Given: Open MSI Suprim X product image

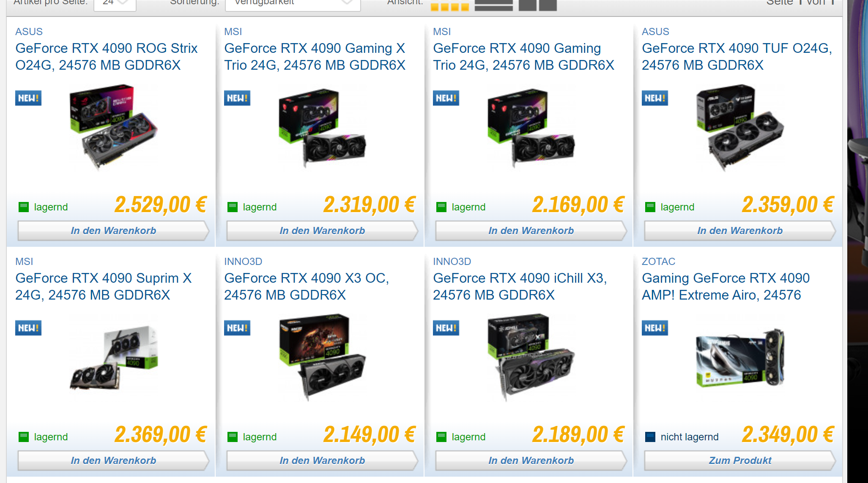Looking at the screenshot, I should coord(113,357).
